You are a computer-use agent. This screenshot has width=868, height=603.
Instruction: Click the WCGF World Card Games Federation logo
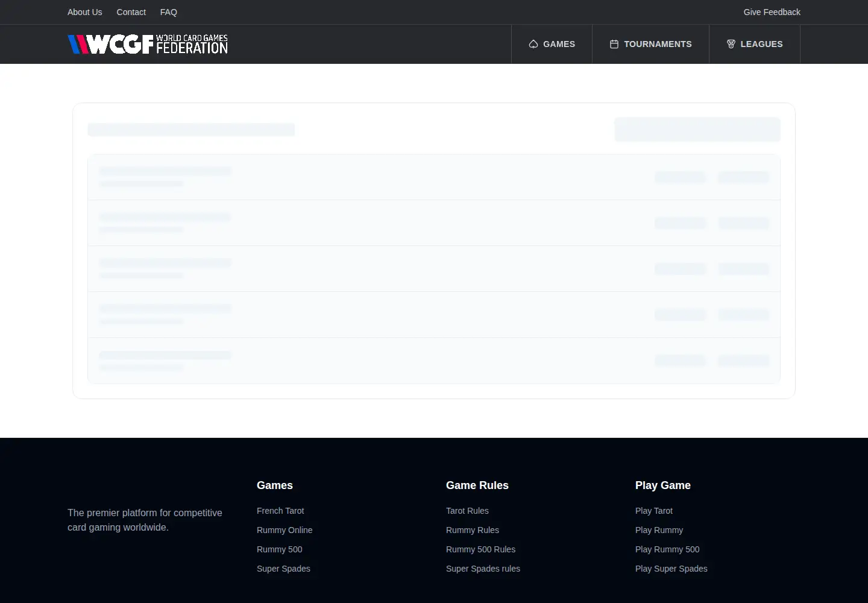point(148,44)
